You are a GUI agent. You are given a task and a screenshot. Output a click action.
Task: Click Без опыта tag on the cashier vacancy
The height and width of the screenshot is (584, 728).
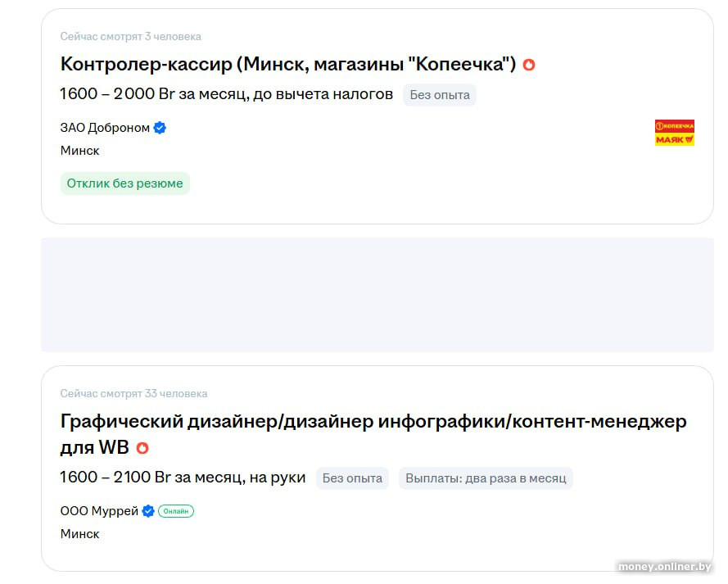440,95
